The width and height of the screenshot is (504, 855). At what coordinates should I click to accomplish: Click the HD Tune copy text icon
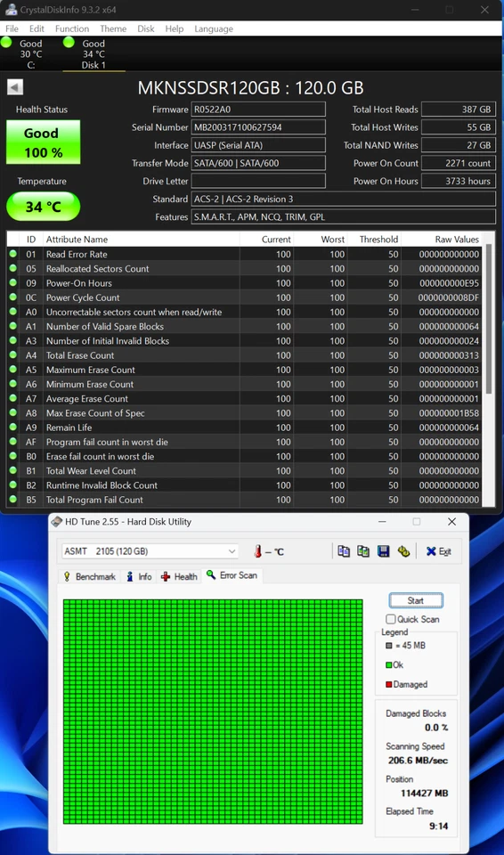[x=344, y=550]
